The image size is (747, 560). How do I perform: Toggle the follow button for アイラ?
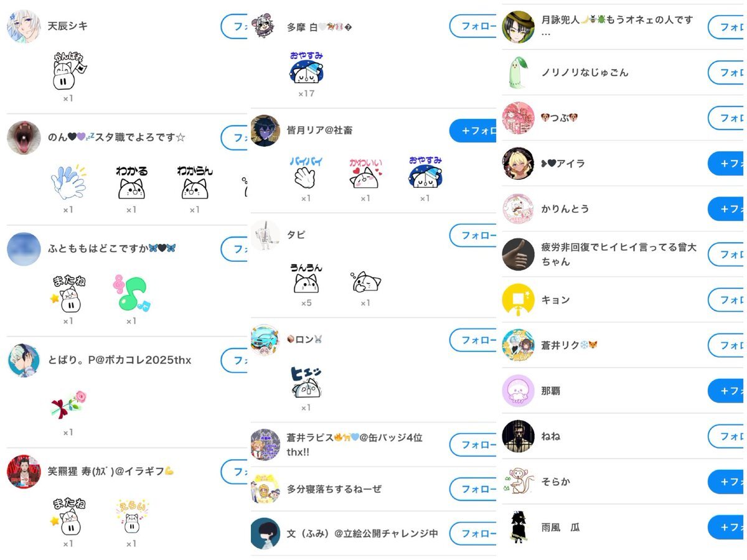[726, 163]
